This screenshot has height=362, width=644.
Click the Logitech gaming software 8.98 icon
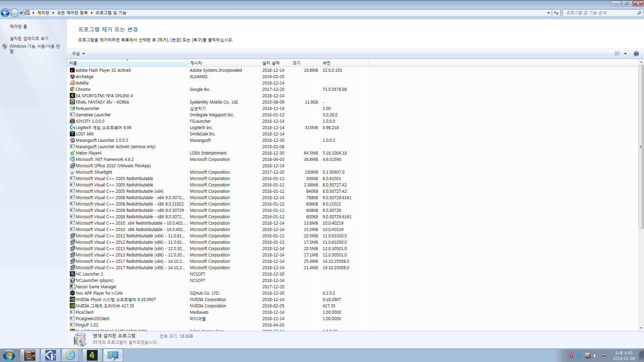[x=72, y=128]
